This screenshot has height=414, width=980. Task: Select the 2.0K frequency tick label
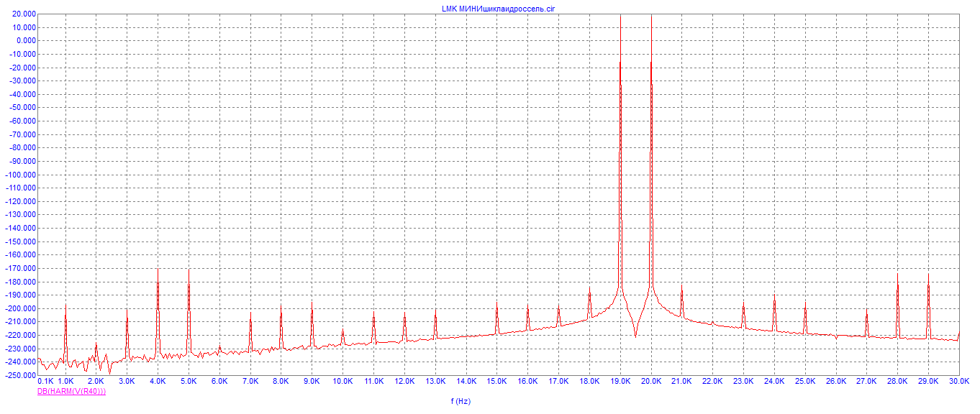tap(96, 381)
